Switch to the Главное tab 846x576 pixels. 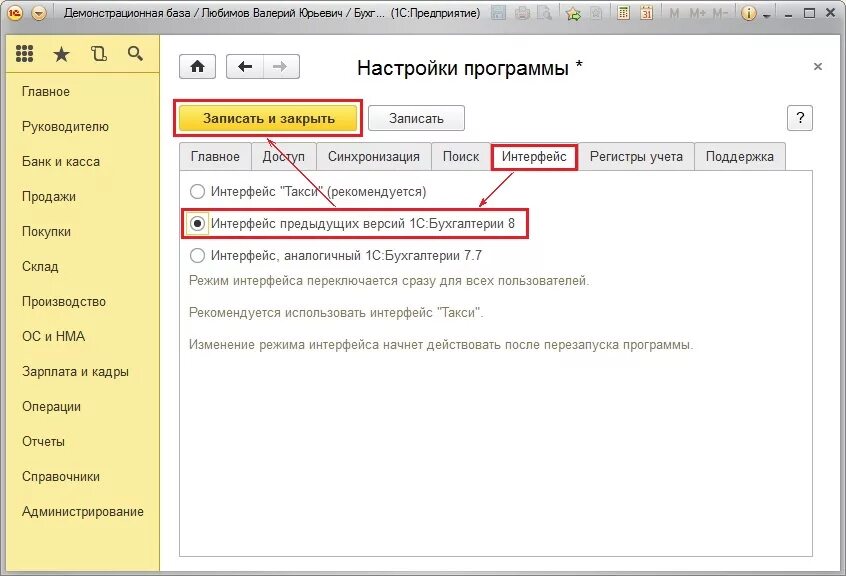215,156
